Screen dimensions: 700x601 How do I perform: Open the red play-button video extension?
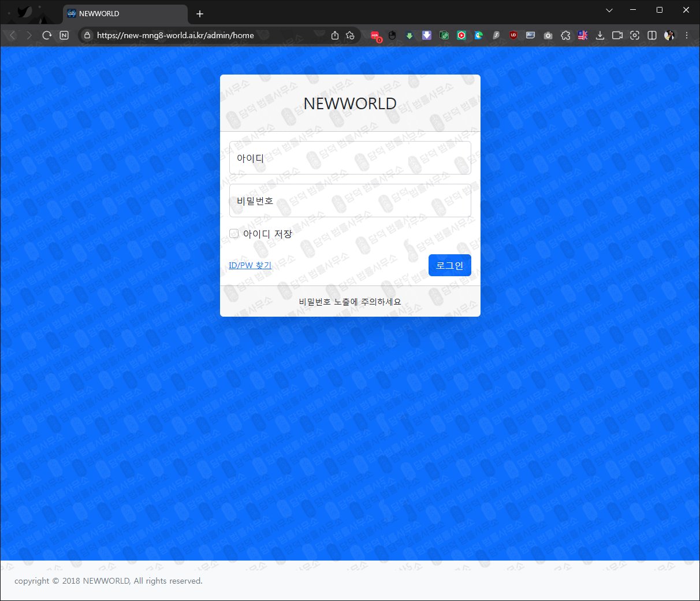click(x=461, y=35)
